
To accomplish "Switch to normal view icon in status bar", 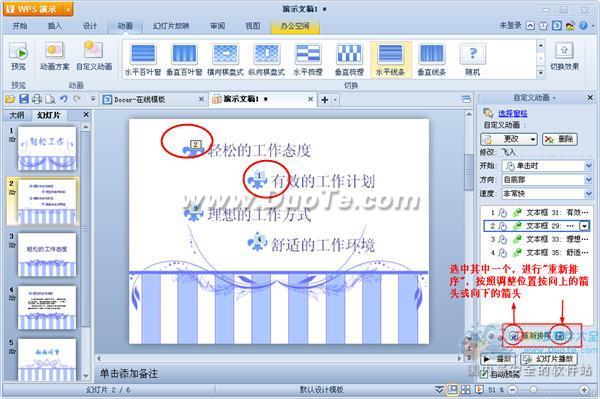I will coord(453,390).
